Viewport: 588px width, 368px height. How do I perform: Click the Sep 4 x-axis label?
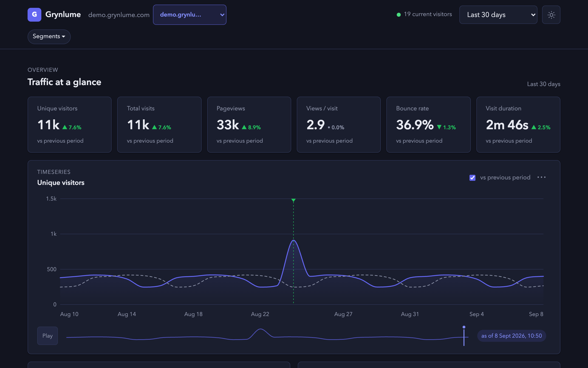coord(476,314)
